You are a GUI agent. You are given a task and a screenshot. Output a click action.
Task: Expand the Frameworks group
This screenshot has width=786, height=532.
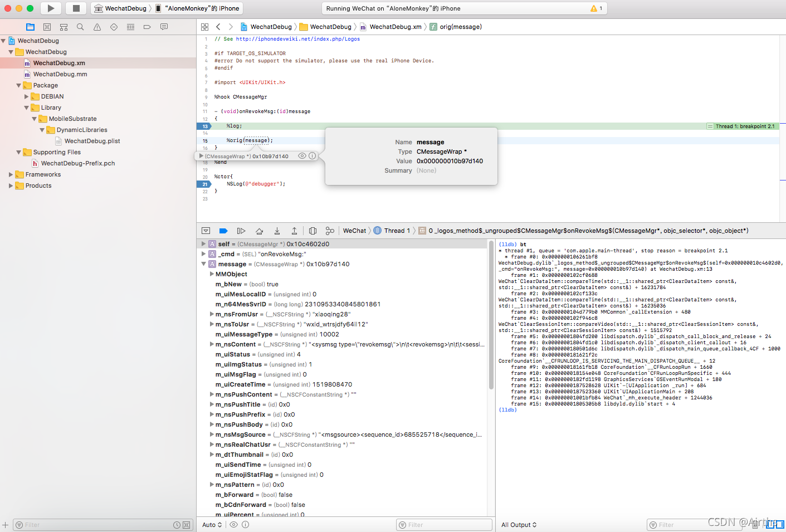click(11, 174)
